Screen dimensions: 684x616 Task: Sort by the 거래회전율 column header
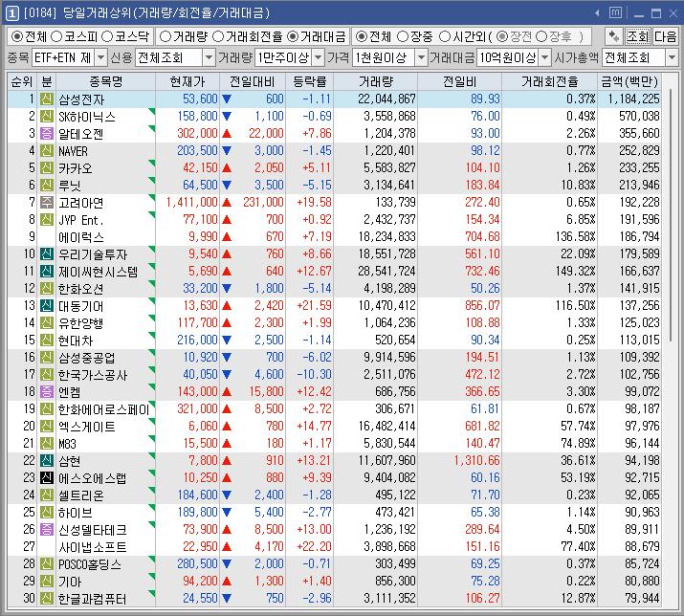click(550, 81)
